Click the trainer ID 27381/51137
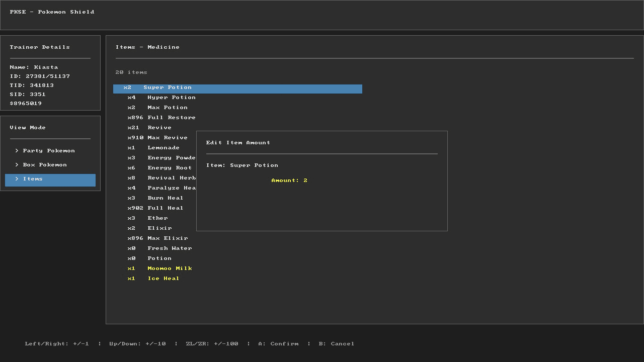 (40, 76)
